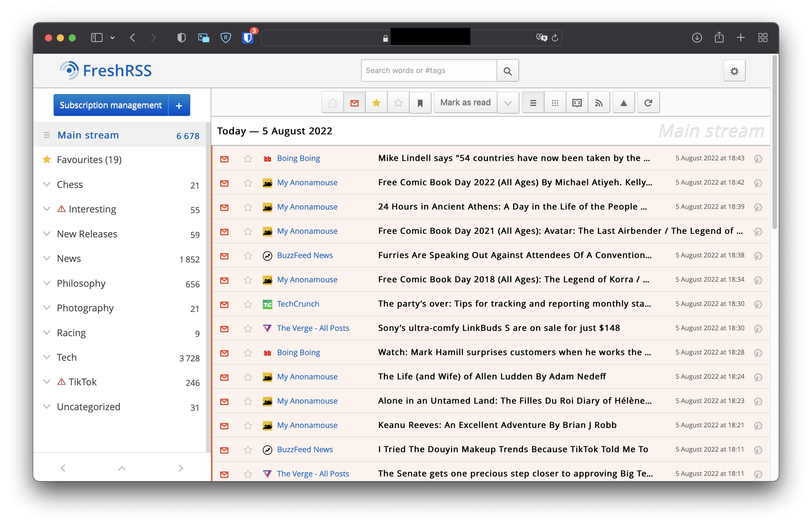The width and height of the screenshot is (812, 525).
Task: Expand the Interesting category chevron
Action: tap(47, 209)
